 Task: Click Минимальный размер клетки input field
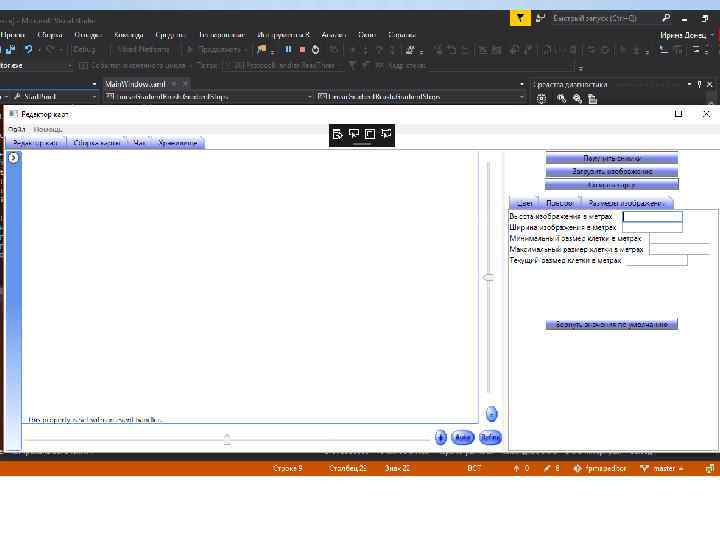680,238
